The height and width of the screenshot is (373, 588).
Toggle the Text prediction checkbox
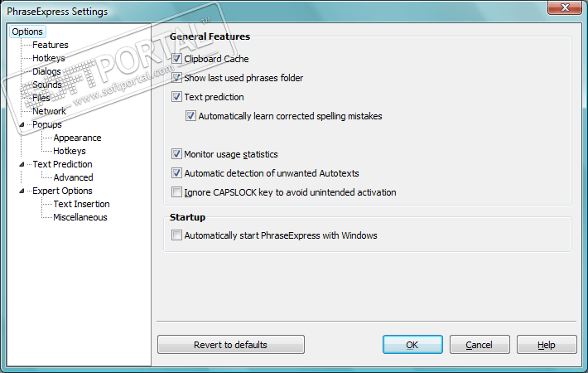[176, 97]
